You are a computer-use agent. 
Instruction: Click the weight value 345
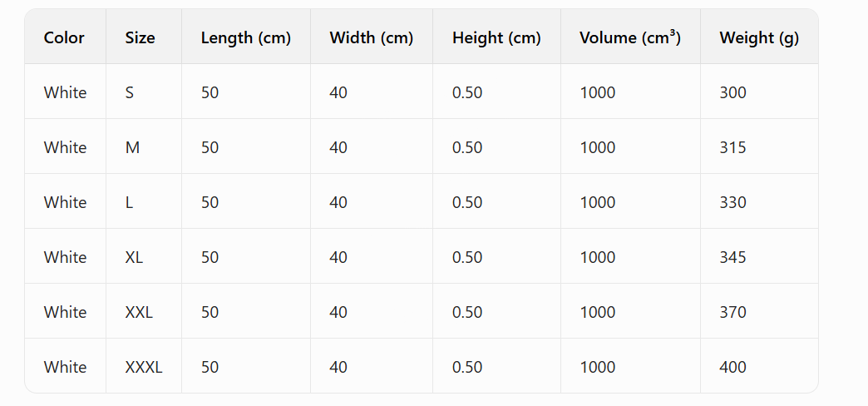tap(733, 257)
